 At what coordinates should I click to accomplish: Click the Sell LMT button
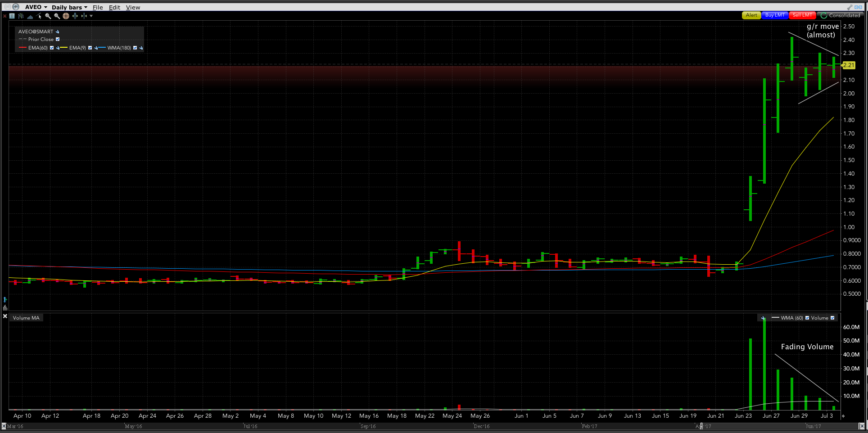pos(802,15)
